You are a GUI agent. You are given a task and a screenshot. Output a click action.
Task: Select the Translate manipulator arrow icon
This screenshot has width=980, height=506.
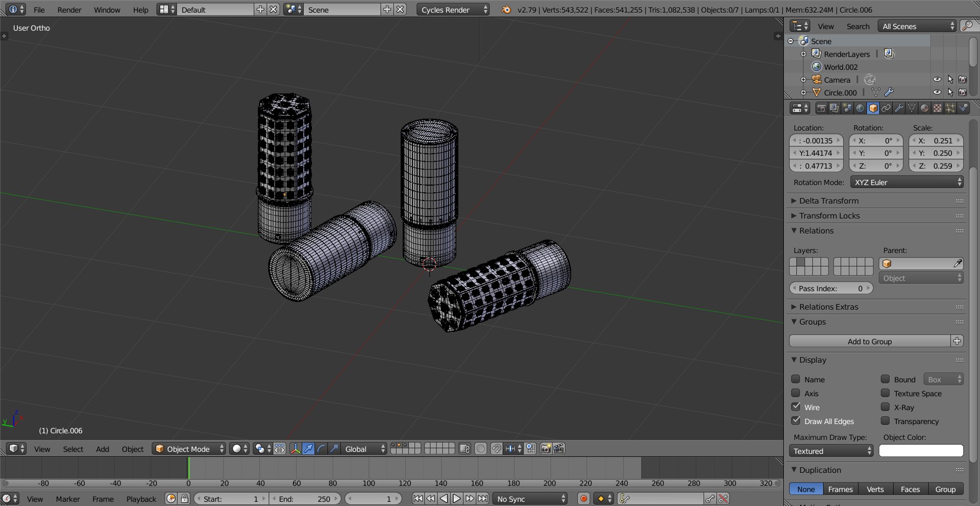click(x=308, y=449)
